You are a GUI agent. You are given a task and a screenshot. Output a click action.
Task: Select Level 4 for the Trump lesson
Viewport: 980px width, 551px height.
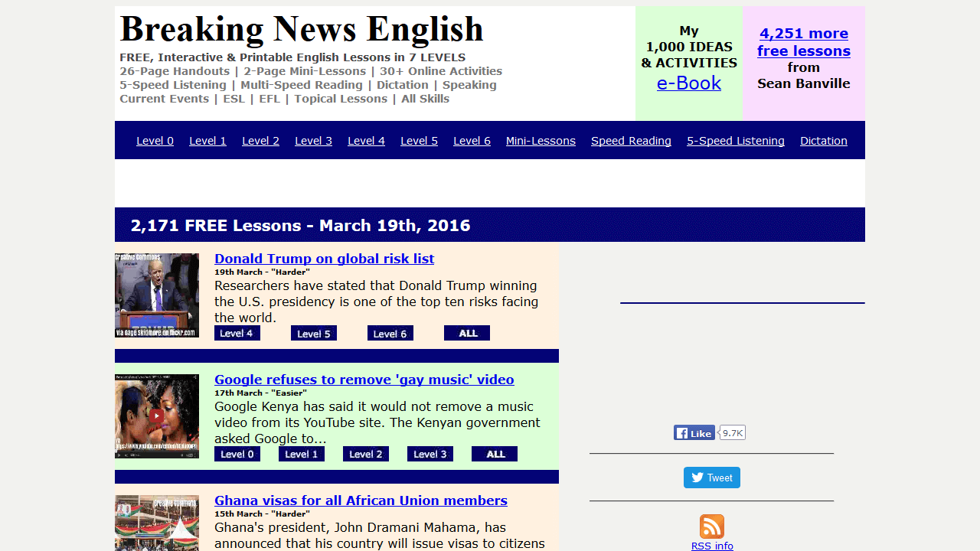click(x=237, y=333)
